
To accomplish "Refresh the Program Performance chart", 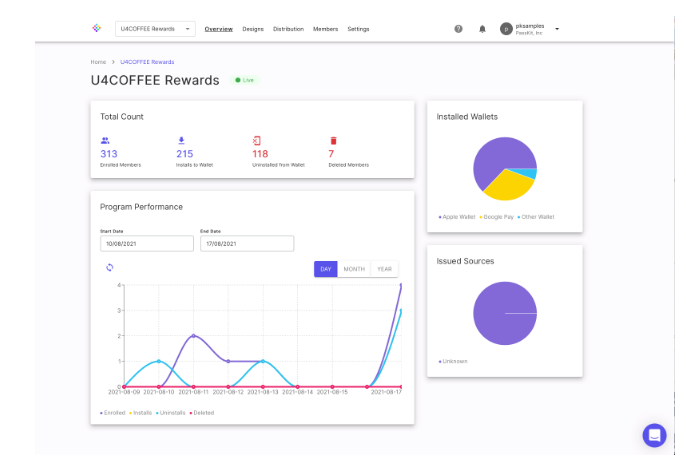I will (110, 267).
